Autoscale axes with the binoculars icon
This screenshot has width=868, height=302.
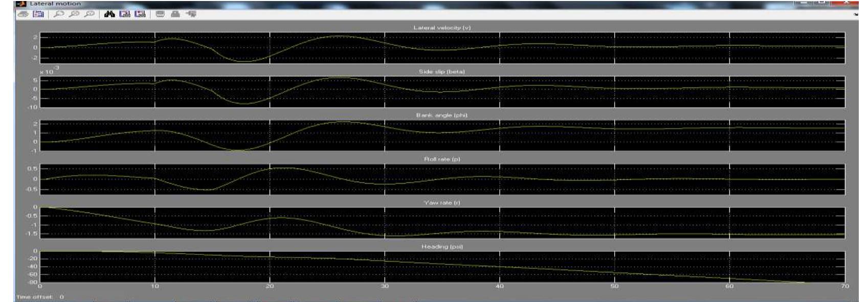coord(109,14)
